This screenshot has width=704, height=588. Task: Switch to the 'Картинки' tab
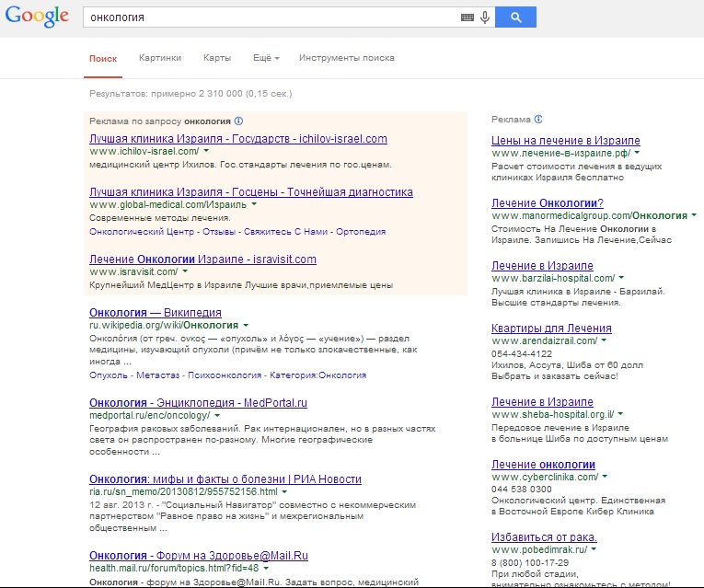click(x=160, y=58)
